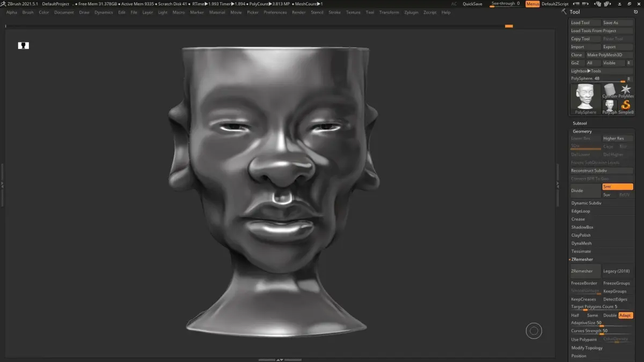Click Make PolyMesh3D button
The width and height of the screenshot is (644, 362).
[609, 55]
